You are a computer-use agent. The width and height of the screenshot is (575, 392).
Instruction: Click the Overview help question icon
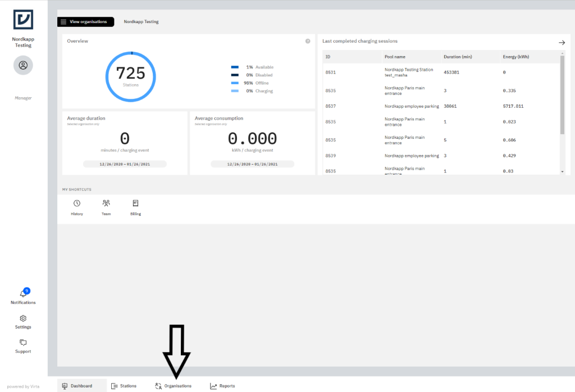pos(308,41)
